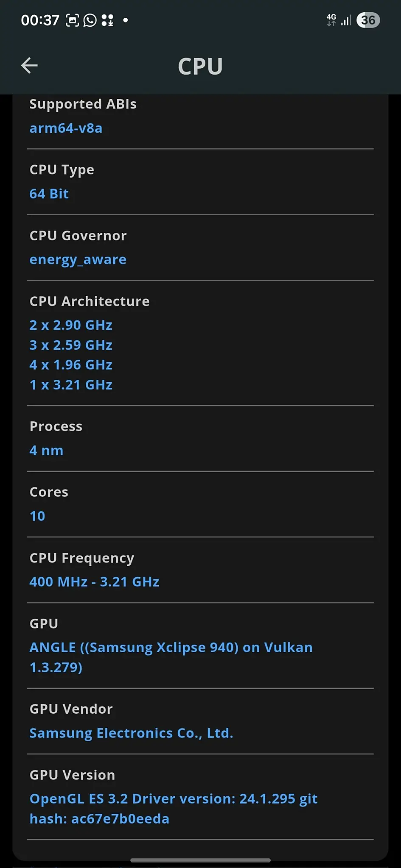
Task: Tap the 400 MHz - 3.21 GHz frequency
Action: [x=94, y=582]
